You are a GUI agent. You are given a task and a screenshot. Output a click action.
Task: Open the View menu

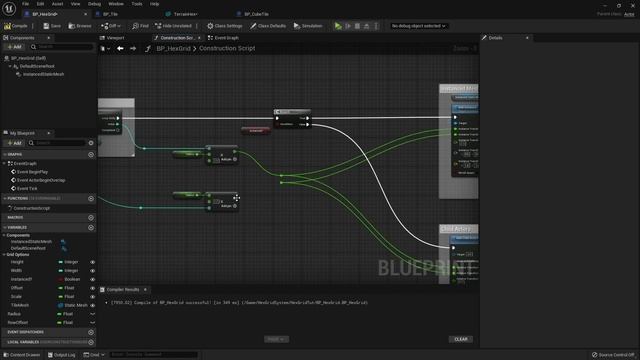(76, 4)
